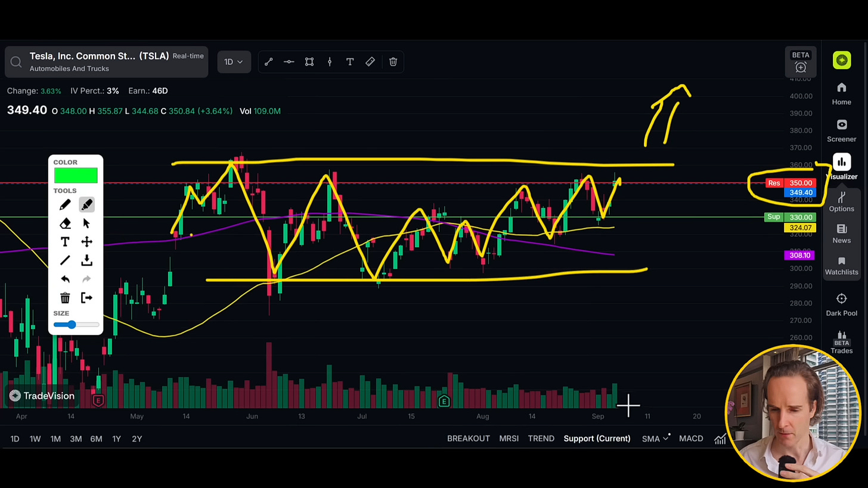The image size is (868, 488).
Task: Switch range to 6M
Action: tap(96, 439)
